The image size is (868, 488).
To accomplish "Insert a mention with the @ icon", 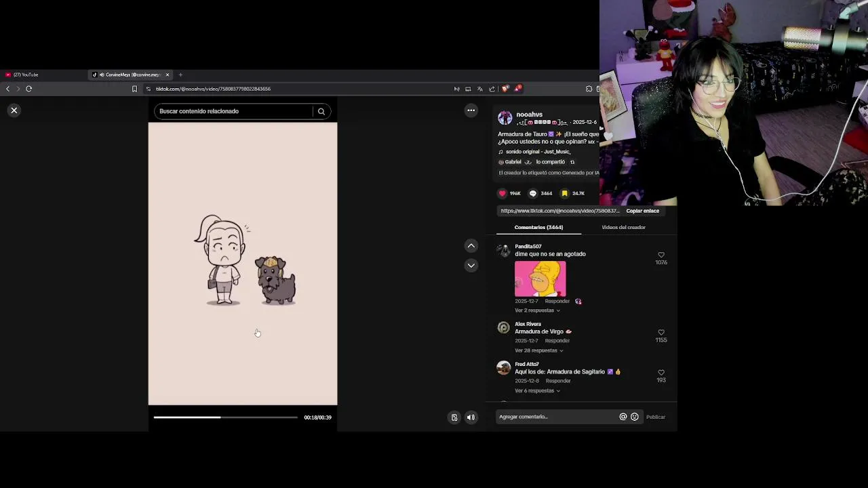I will [623, 417].
